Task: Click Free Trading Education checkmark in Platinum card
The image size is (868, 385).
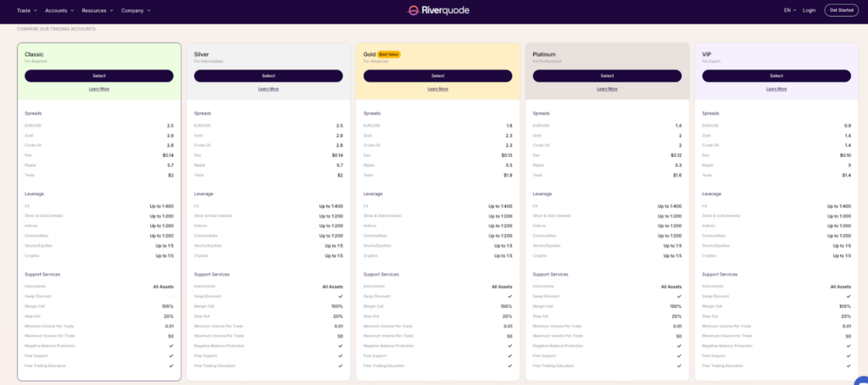Action: (680, 365)
